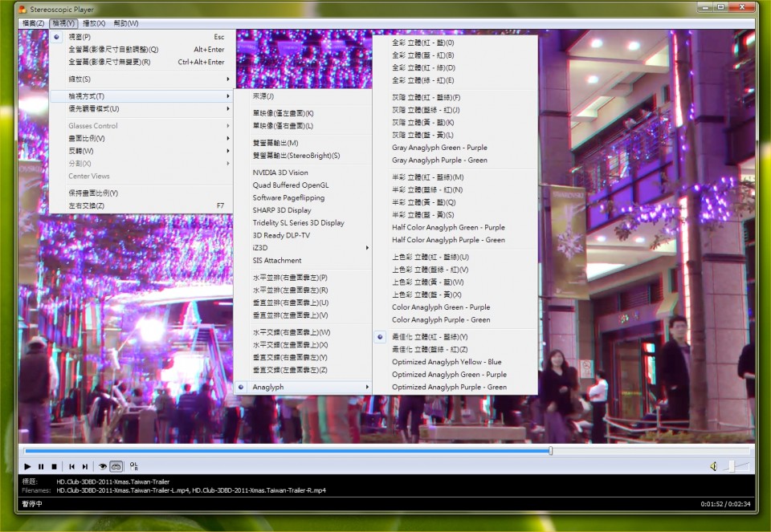Choose 全螢幕(影像尺寸無變更)(R) fullscreen option
Viewport: 771px width, 532px height.
coord(141,63)
